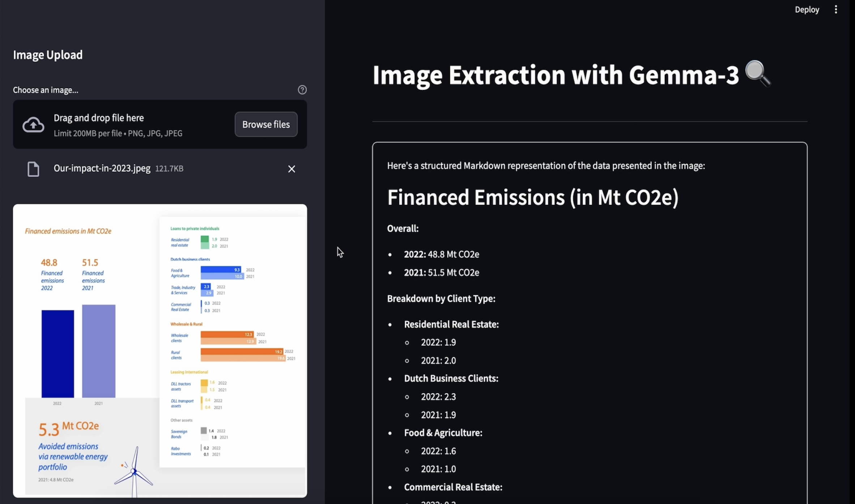855x504 pixels.
Task: Click the dark blue 2022 emissions bar
Action: pos(58,353)
